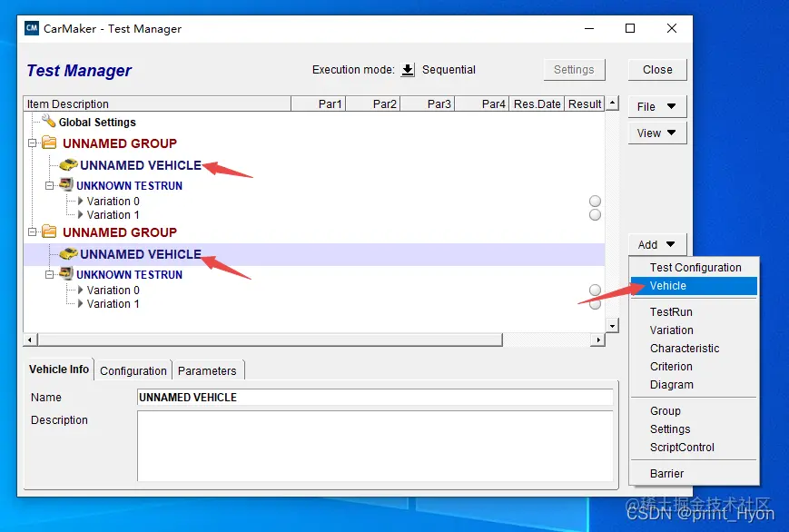Click the Global Settings wrench icon
The image size is (789, 532).
pos(48,121)
